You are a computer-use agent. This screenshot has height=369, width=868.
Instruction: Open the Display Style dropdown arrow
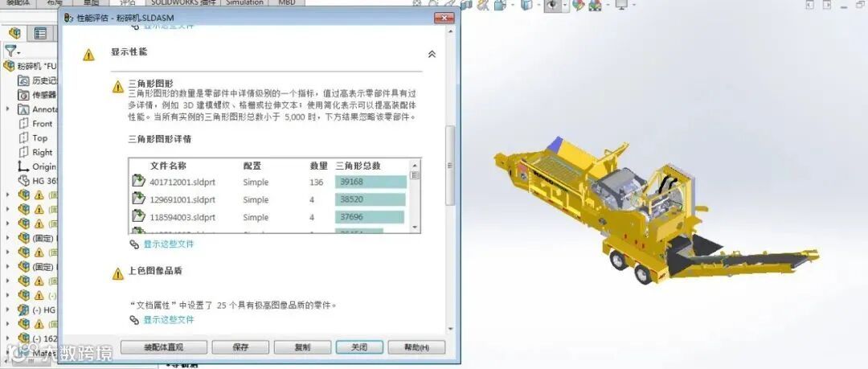[539, 5]
